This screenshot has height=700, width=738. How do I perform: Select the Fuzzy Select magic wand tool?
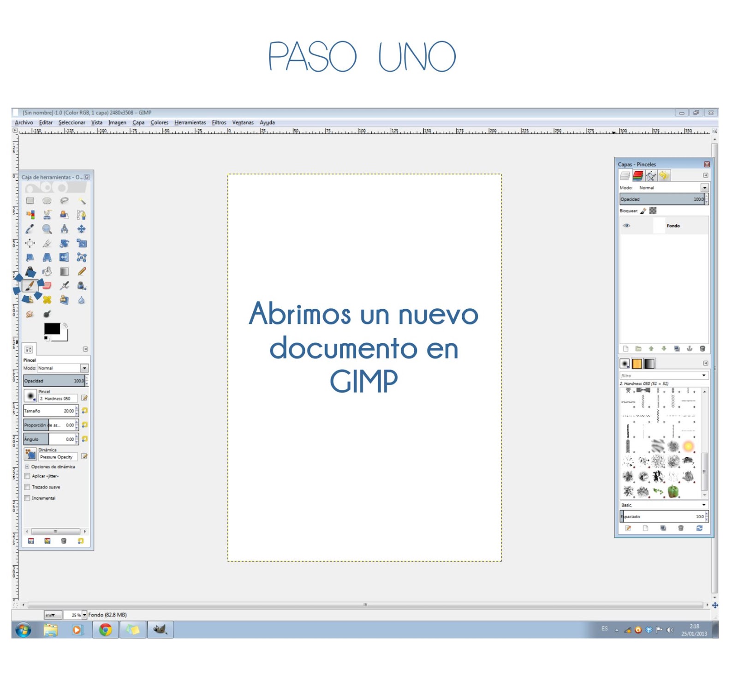82,201
